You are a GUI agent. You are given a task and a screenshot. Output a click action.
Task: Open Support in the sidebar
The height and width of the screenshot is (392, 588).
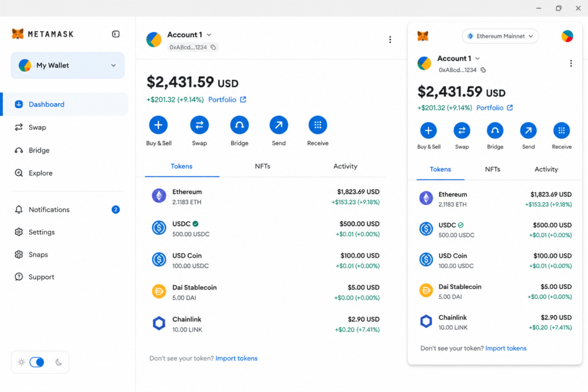click(x=41, y=277)
